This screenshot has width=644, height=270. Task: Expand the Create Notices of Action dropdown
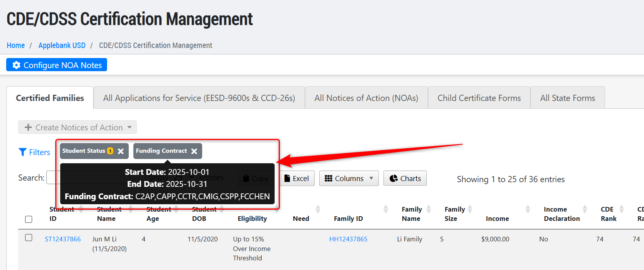coord(77,127)
